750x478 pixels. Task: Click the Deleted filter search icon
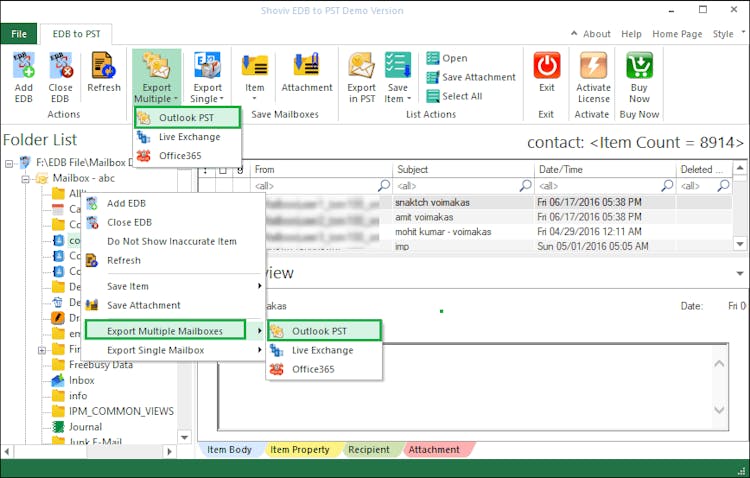[724, 185]
